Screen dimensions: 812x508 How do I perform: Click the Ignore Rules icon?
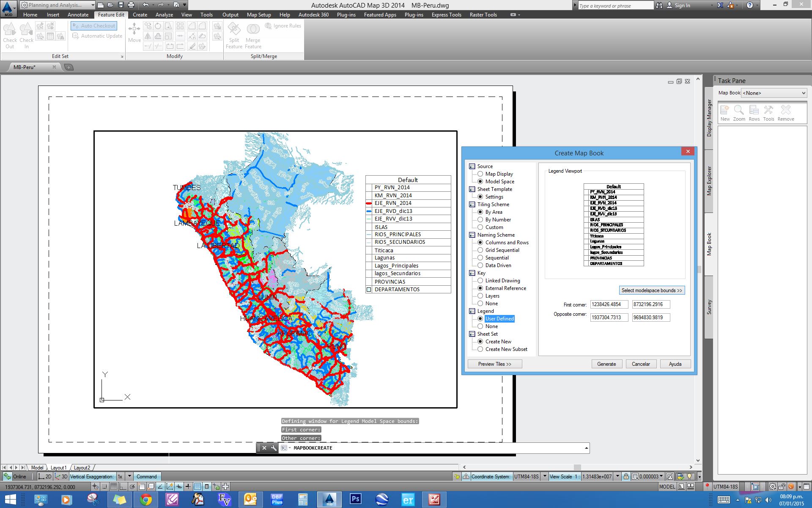click(283, 25)
